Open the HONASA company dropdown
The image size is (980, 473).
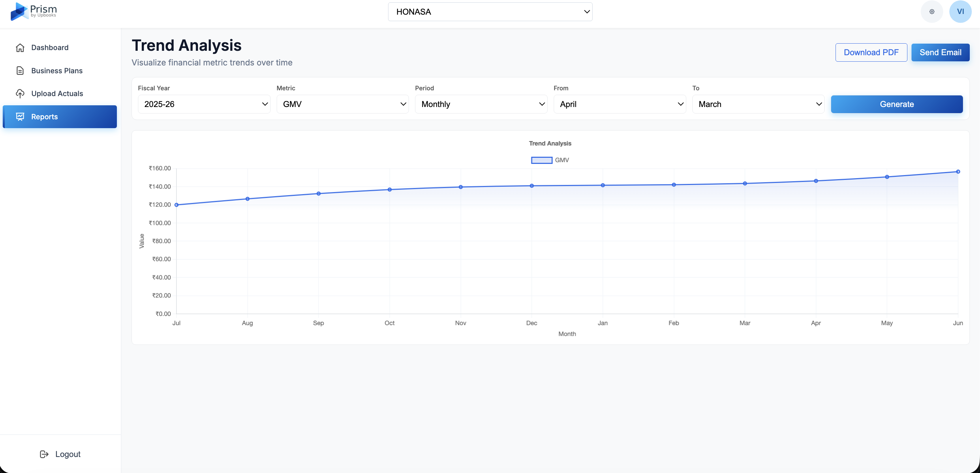click(490, 12)
